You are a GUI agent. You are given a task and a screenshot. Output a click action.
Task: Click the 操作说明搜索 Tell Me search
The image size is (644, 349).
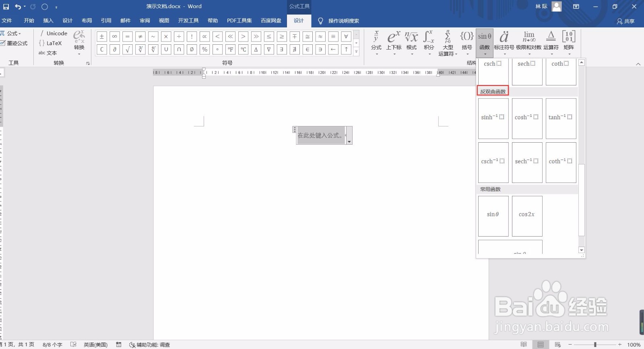tap(339, 21)
